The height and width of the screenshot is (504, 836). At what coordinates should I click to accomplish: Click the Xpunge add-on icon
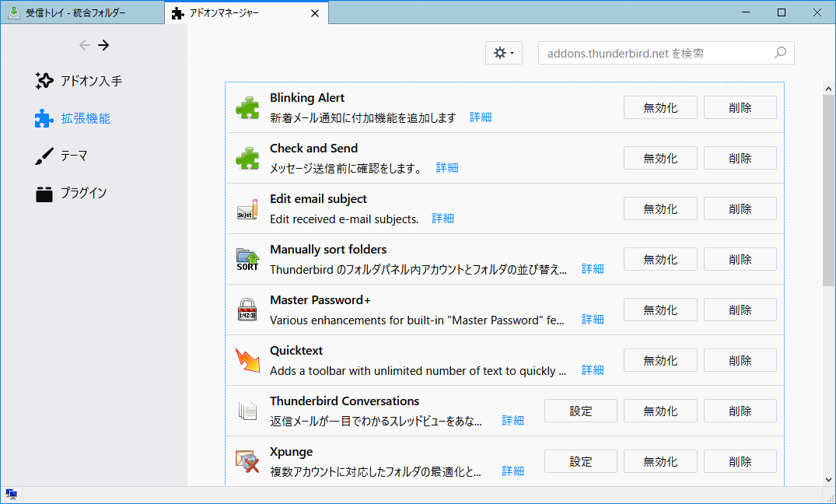pyautogui.click(x=247, y=461)
